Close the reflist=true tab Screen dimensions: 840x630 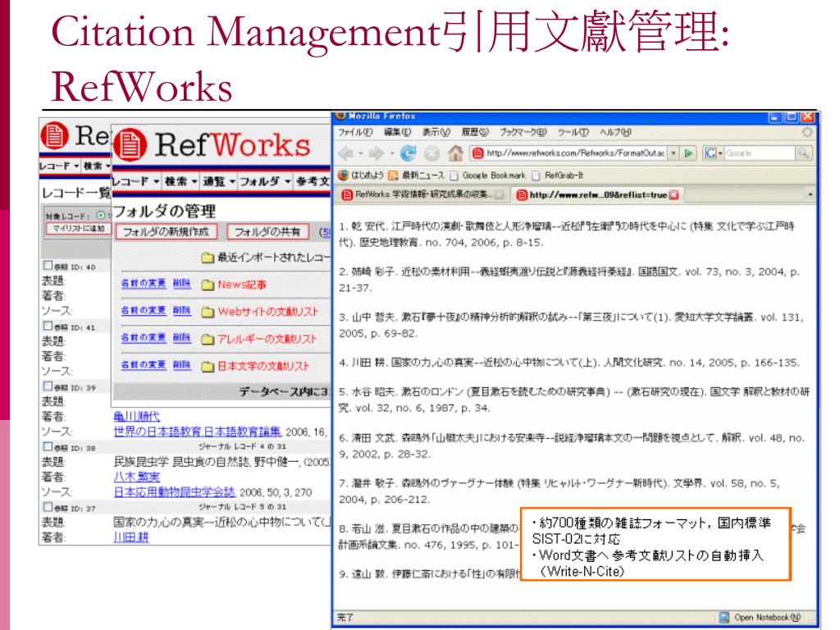point(674,195)
